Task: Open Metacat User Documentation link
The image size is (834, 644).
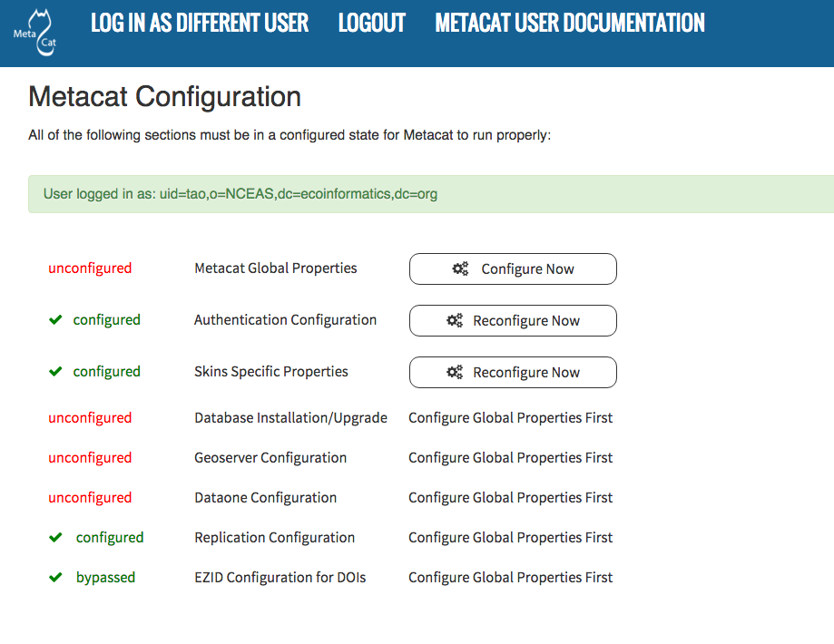Action: pos(569,24)
